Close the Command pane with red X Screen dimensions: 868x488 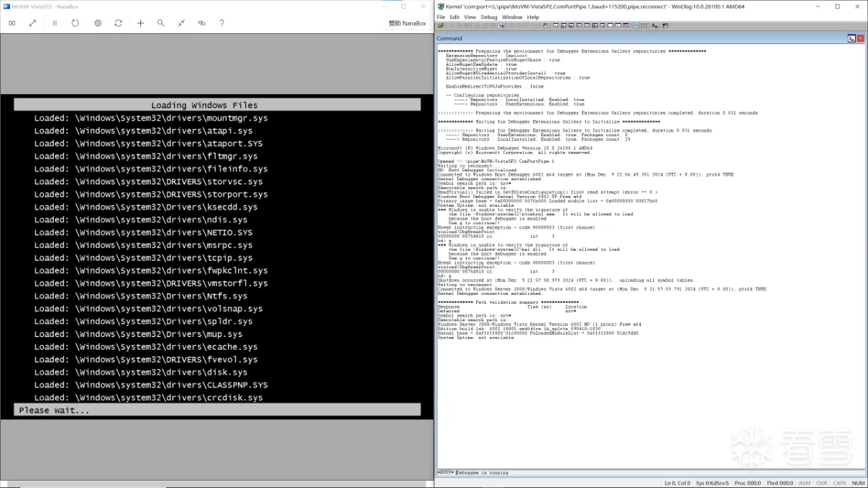pos(861,38)
